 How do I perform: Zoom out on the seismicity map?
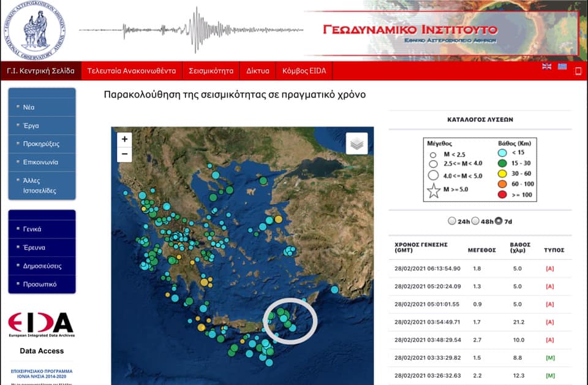point(124,154)
